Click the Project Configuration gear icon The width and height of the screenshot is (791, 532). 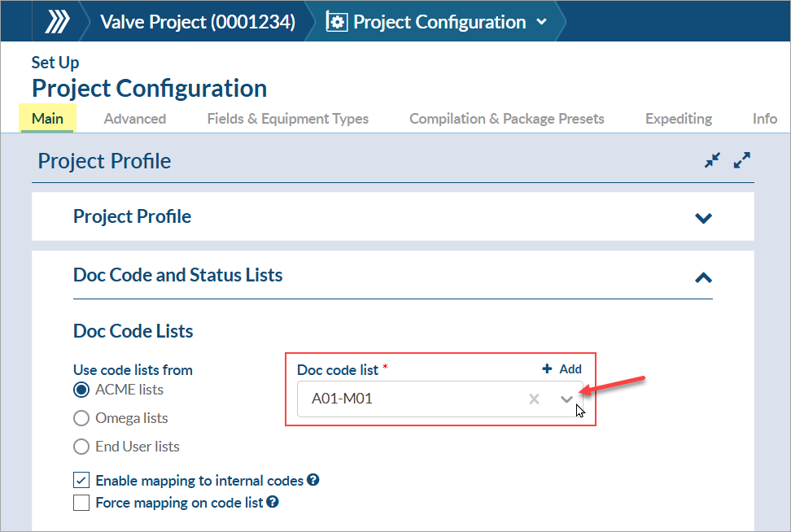pyautogui.click(x=337, y=22)
